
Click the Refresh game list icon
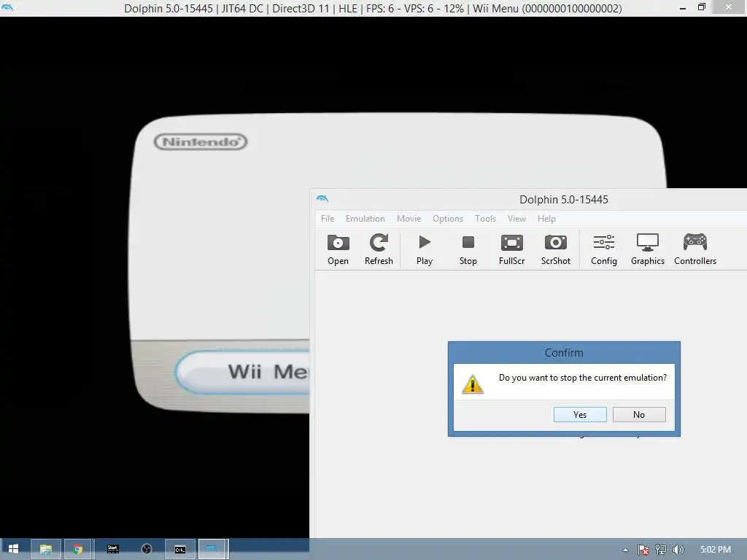point(379,249)
